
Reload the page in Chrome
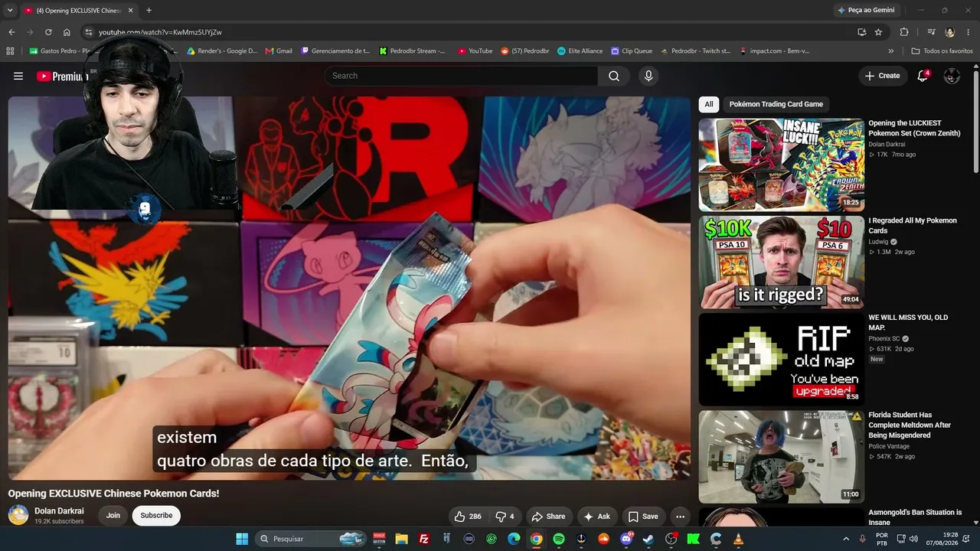coord(48,32)
